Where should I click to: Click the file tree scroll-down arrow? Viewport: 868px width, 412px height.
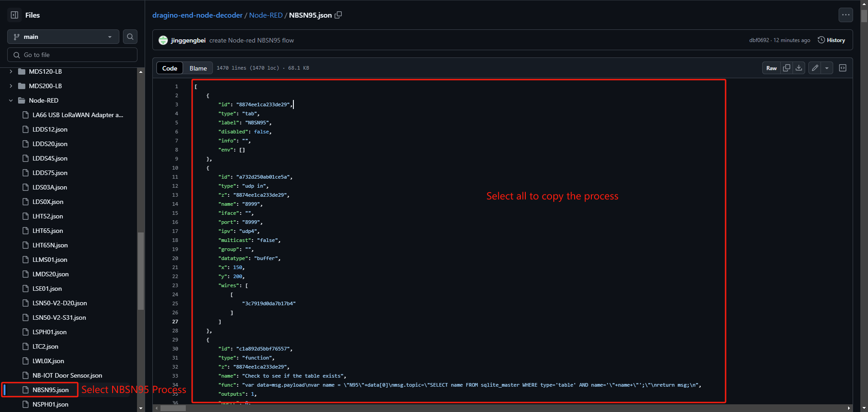coord(141,408)
